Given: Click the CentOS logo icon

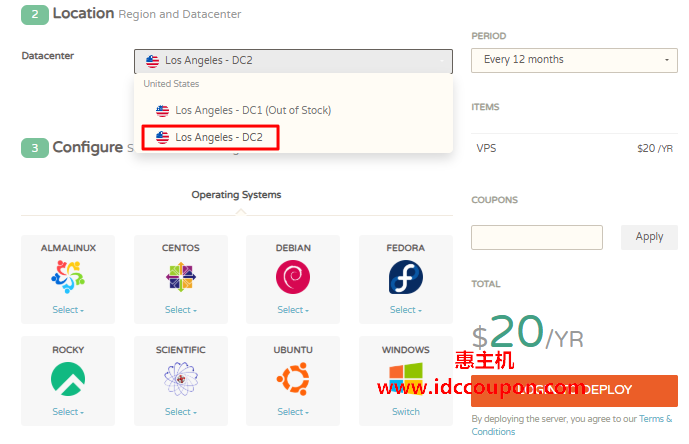Looking at the screenshot, I should (181, 277).
